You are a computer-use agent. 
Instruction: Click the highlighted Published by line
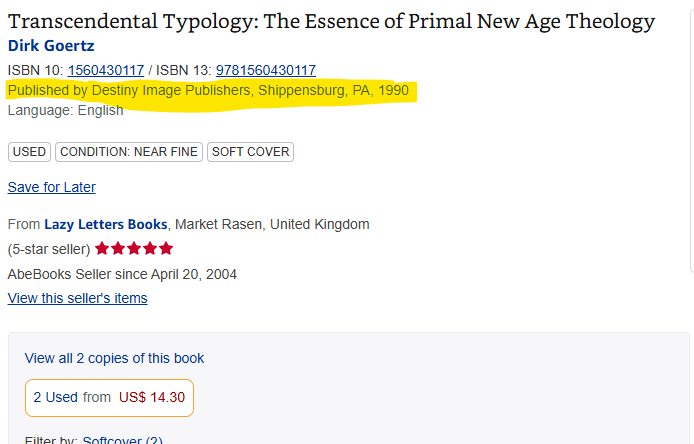coord(208,91)
